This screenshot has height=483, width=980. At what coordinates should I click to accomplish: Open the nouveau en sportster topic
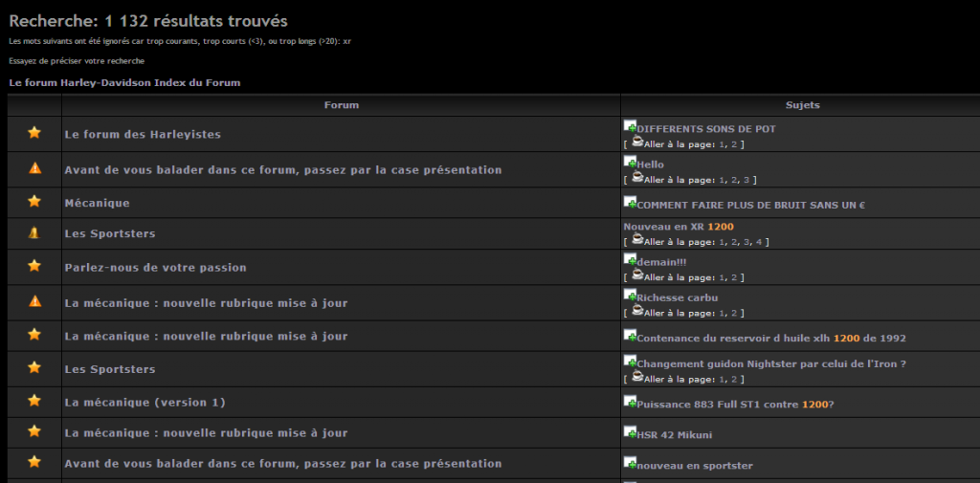pyautogui.click(x=695, y=466)
